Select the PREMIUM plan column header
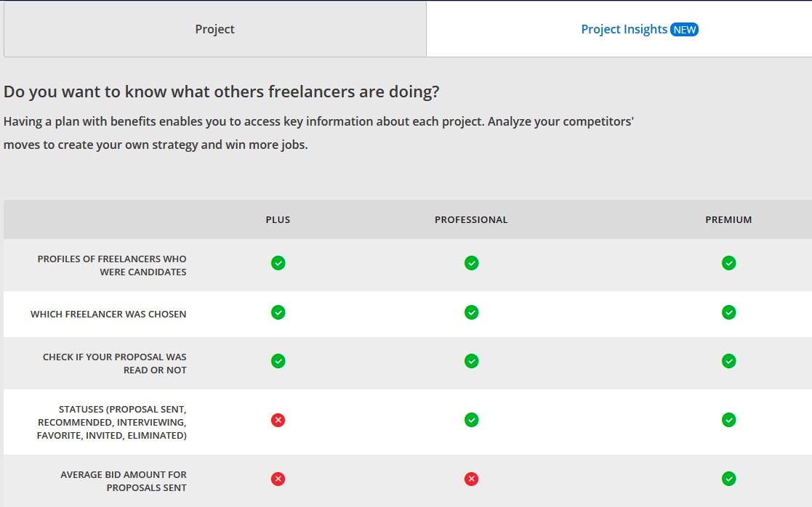812x507 pixels. (728, 220)
